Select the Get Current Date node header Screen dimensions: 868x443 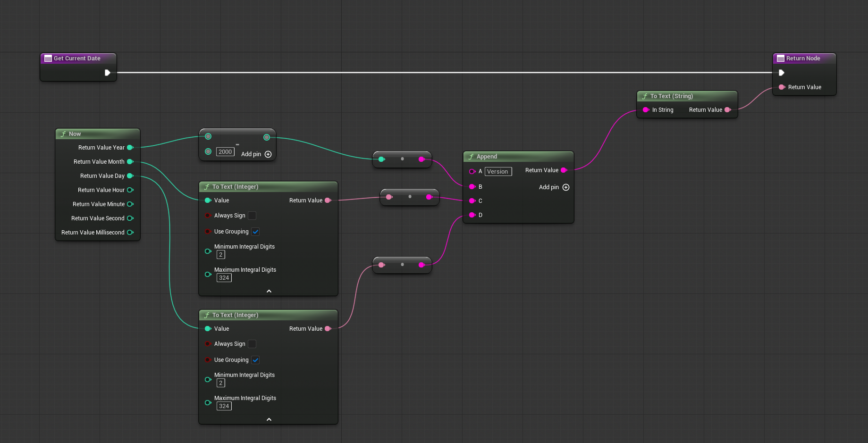point(78,59)
